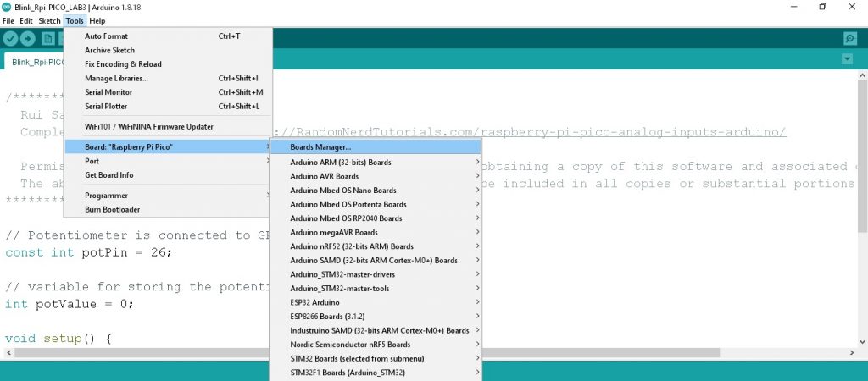This screenshot has height=381, width=868.
Task: Click the horizontal scroll left arrow
Action: 9,353
